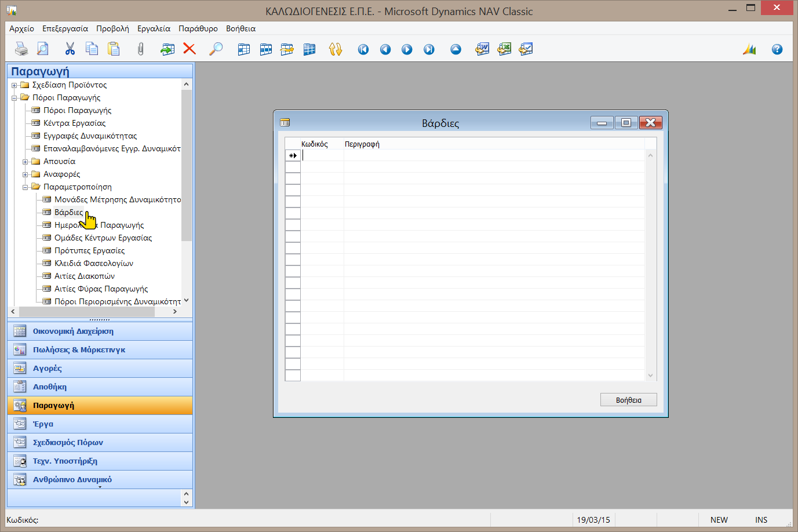
Task: Click the List up-arrow icon
Action: tap(456, 49)
